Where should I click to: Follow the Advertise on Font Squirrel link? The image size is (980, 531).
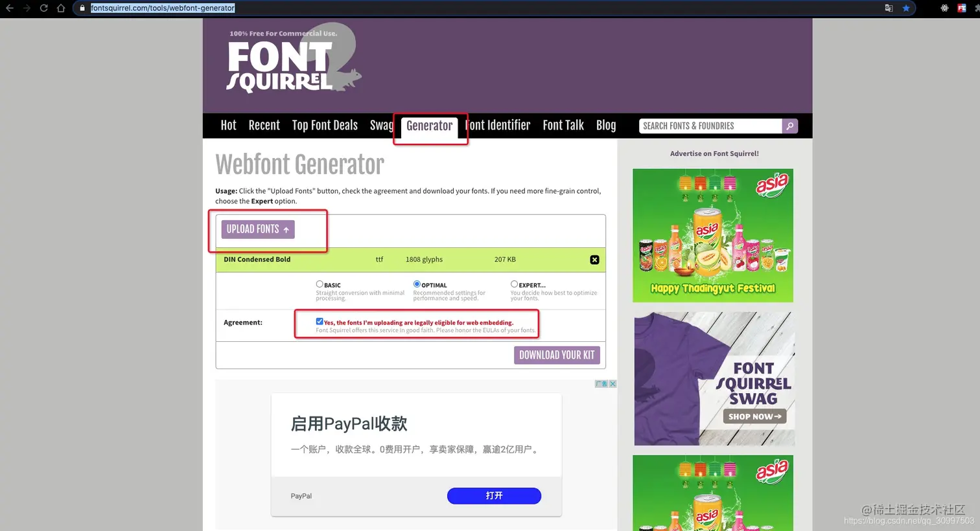pyautogui.click(x=714, y=153)
